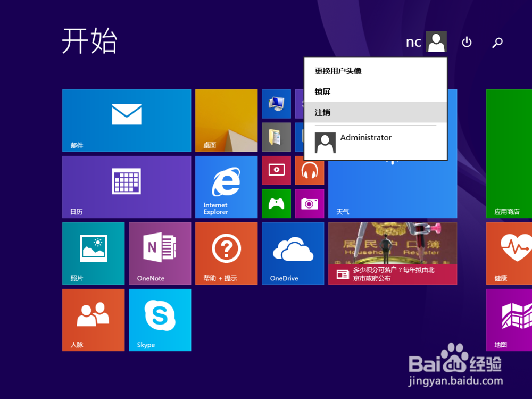Viewport: 532px width, 399px height.
Task: Open the file folder small tile
Action: [276, 137]
